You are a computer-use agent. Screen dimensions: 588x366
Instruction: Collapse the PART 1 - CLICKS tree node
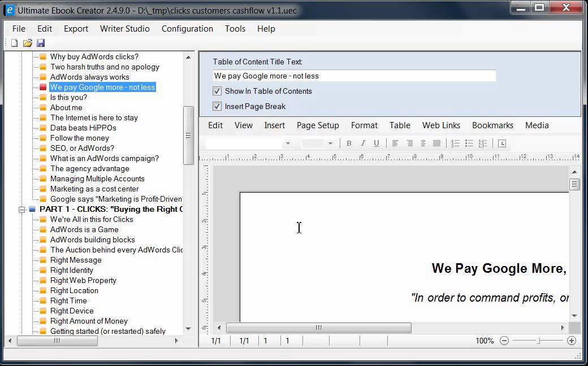[x=21, y=210]
